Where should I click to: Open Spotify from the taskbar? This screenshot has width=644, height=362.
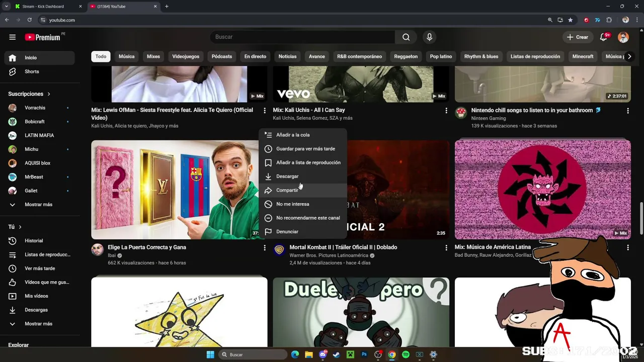[406, 354]
